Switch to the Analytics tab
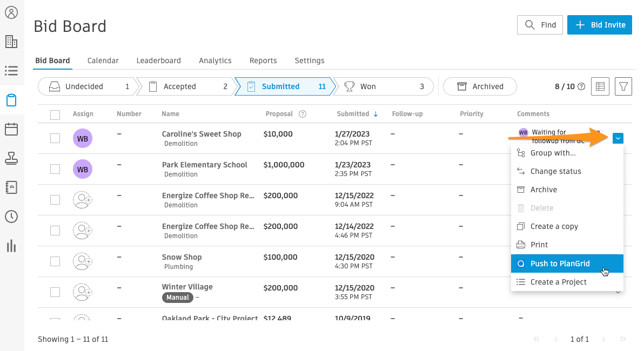The width and height of the screenshot is (644, 351). coord(215,60)
